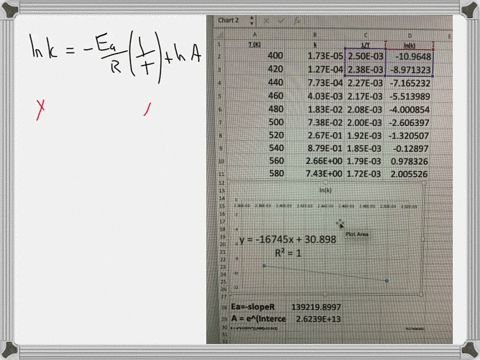Select column D header
Image resolution: width=480 pixels, height=360 pixels.
(x=410, y=35)
